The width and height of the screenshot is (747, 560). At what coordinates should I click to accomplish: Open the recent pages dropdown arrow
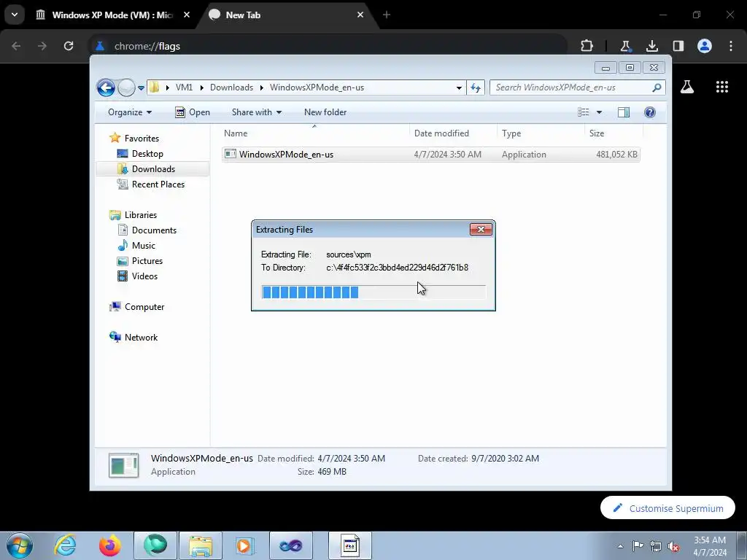click(x=141, y=87)
